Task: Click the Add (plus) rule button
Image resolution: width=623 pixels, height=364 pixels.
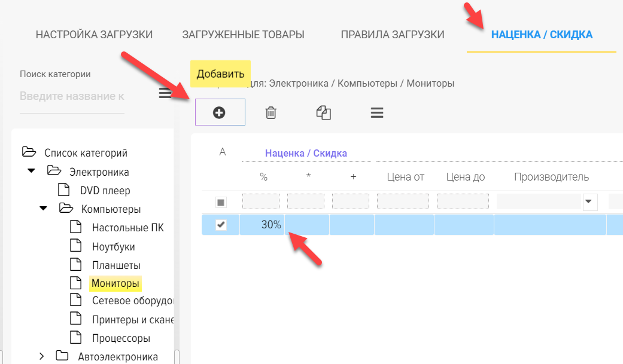Action: 220,112
